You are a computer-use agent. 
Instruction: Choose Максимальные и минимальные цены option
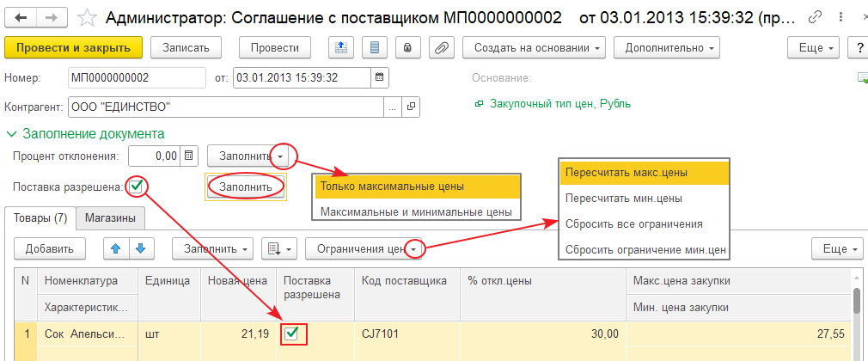(416, 211)
